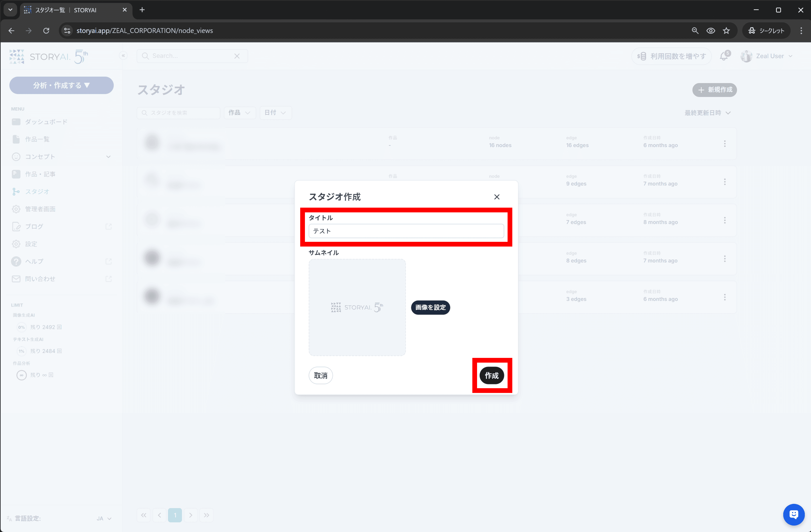The image size is (811, 532).
Task: Open the JA language dropdown
Action: click(x=104, y=518)
